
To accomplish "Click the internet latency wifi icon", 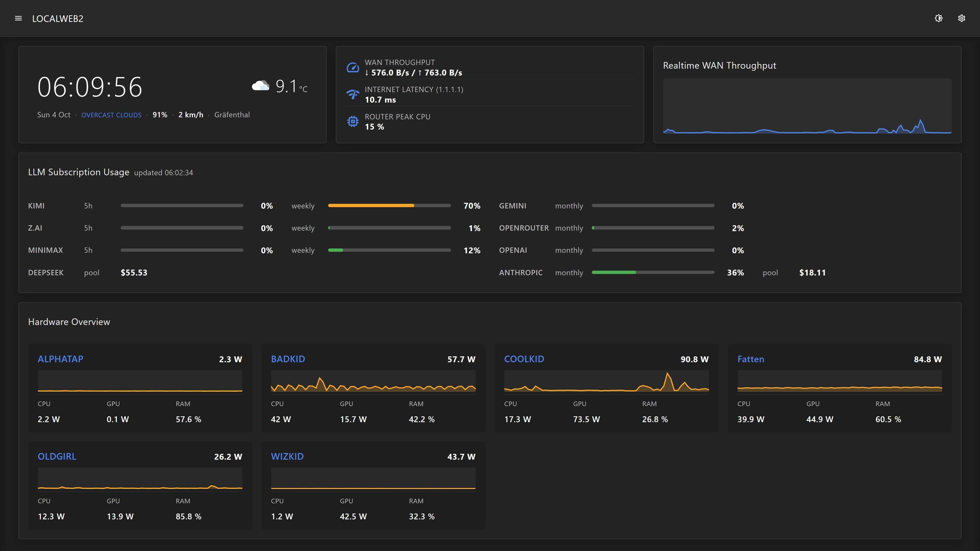I will [x=353, y=94].
